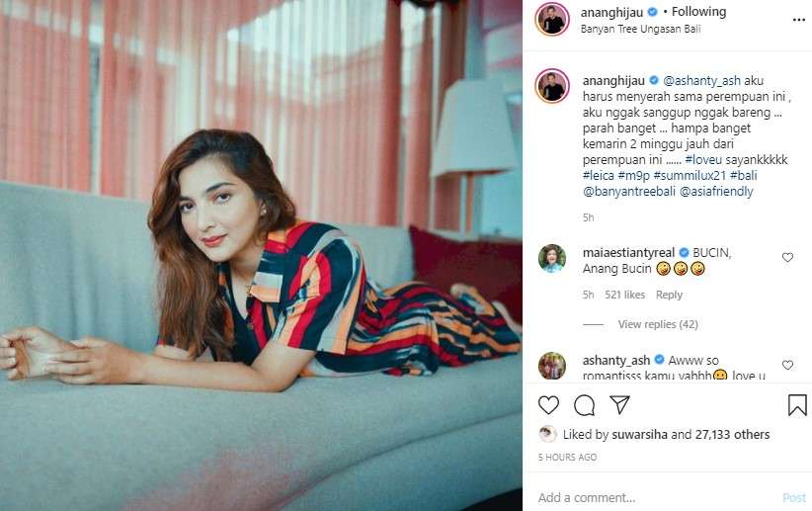The height and width of the screenshot is (511, 812).
Task: Open #leica hashtag link
Action: coord(598,175)
